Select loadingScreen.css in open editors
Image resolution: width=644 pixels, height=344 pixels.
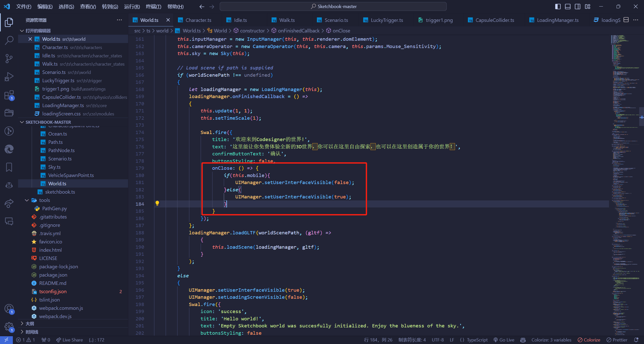click(73, 114)
